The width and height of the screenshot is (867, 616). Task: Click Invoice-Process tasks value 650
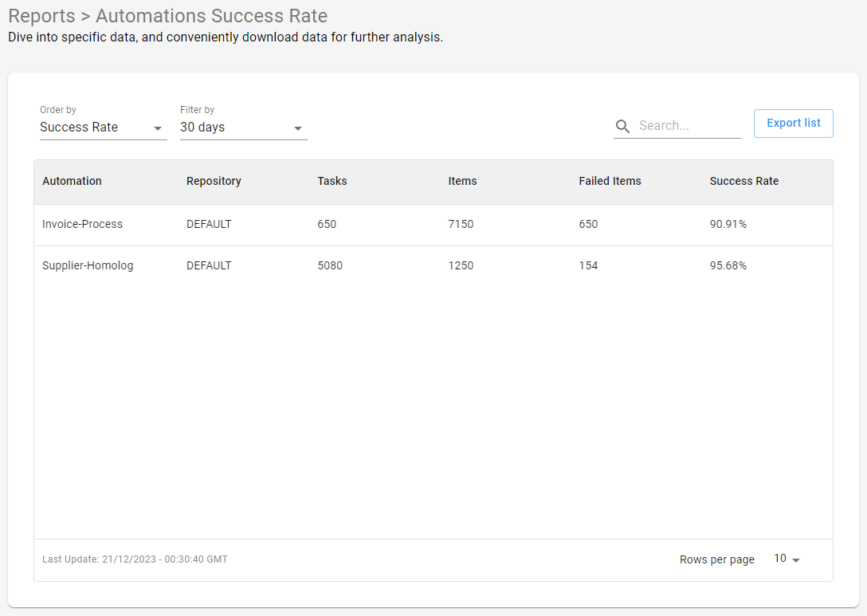[327, 224]
